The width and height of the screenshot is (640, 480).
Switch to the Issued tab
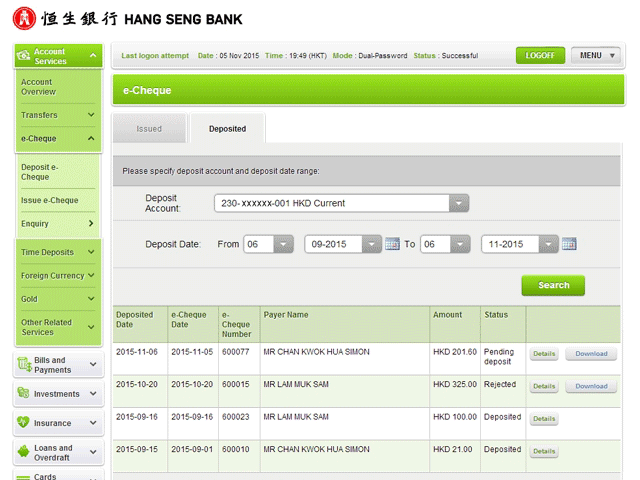click(x=149, y=129)
